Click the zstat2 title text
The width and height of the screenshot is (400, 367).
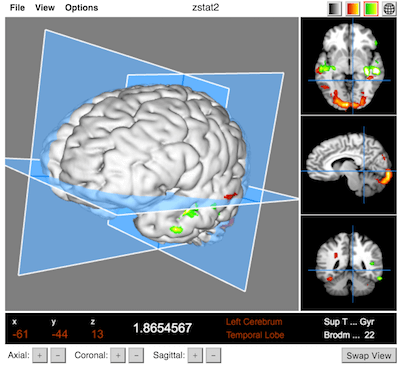(x=206, y=8)
